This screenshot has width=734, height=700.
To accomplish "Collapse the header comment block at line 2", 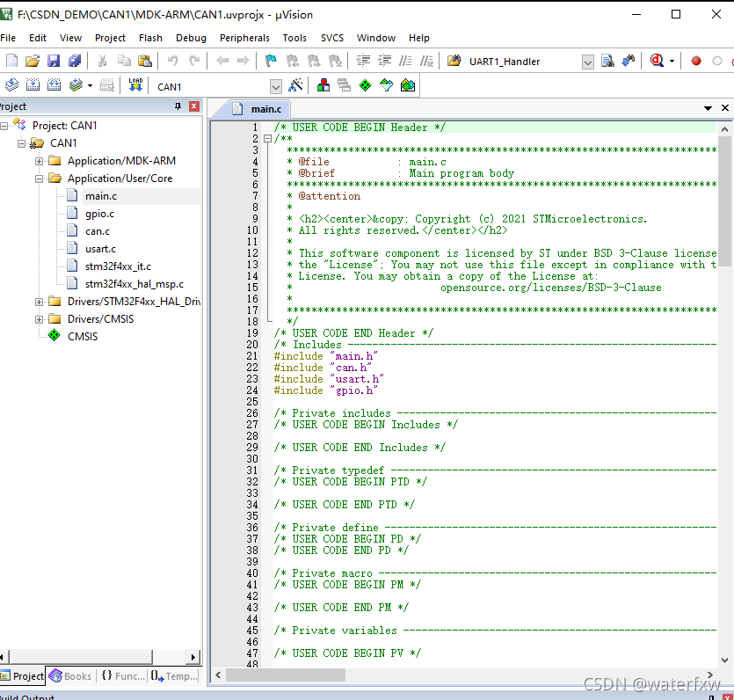I will 268,139.
